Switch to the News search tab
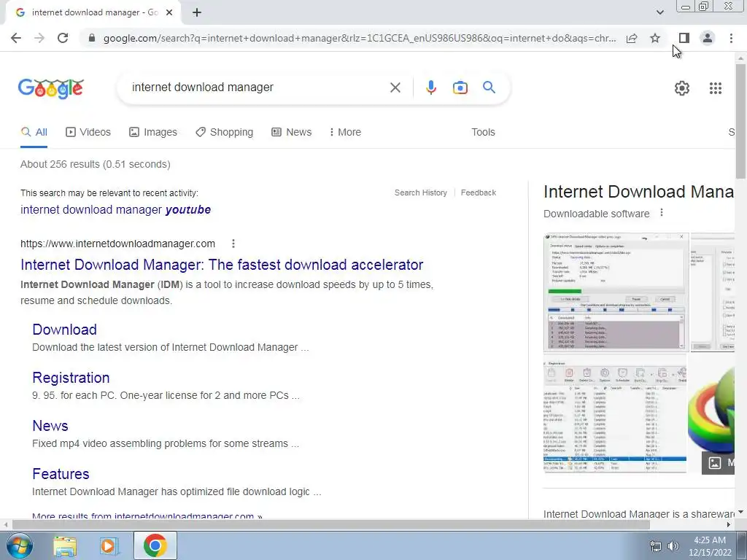The width and height of the screenshot is (747, 560). tap(292, 133)
